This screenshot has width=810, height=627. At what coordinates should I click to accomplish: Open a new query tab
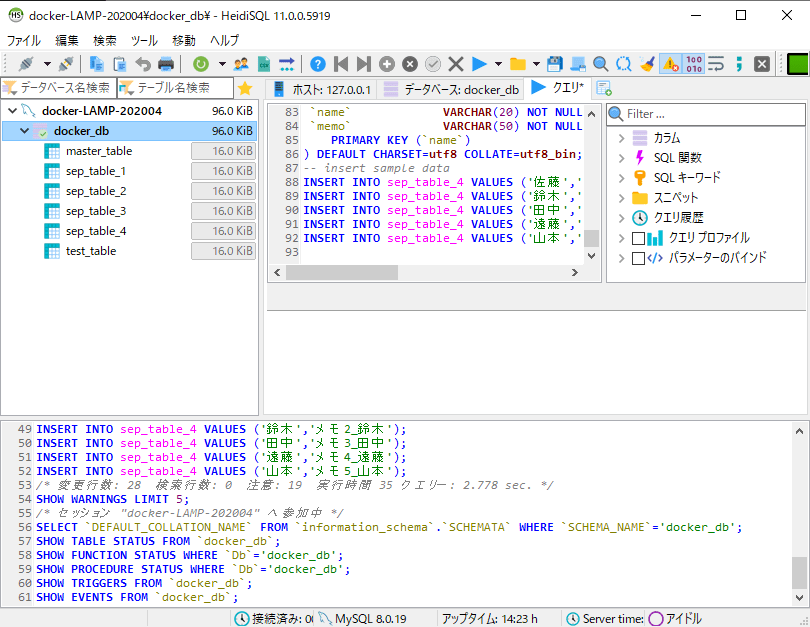(x=604, y=88)
